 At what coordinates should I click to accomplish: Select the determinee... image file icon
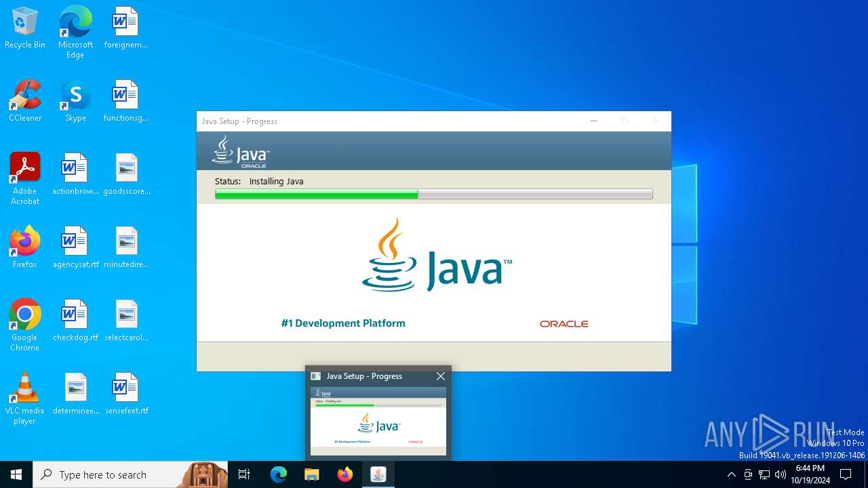[x=75, y=394]
